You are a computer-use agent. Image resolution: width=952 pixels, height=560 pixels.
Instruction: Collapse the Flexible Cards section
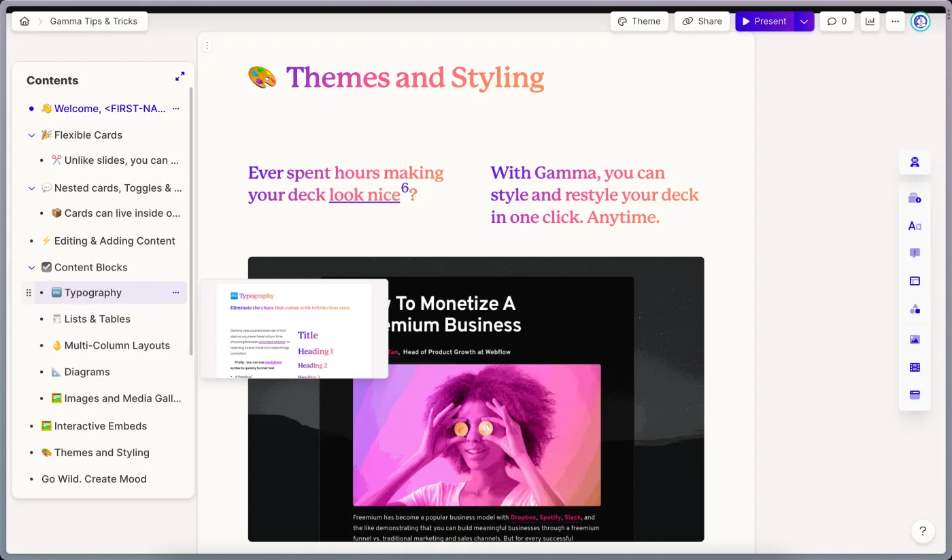[31, 135]
